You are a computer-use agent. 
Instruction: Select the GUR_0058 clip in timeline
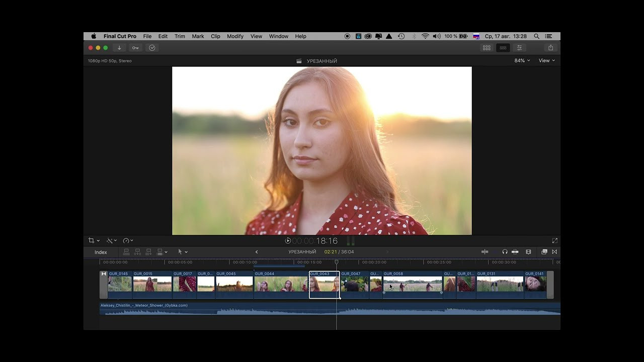(413, 285)
